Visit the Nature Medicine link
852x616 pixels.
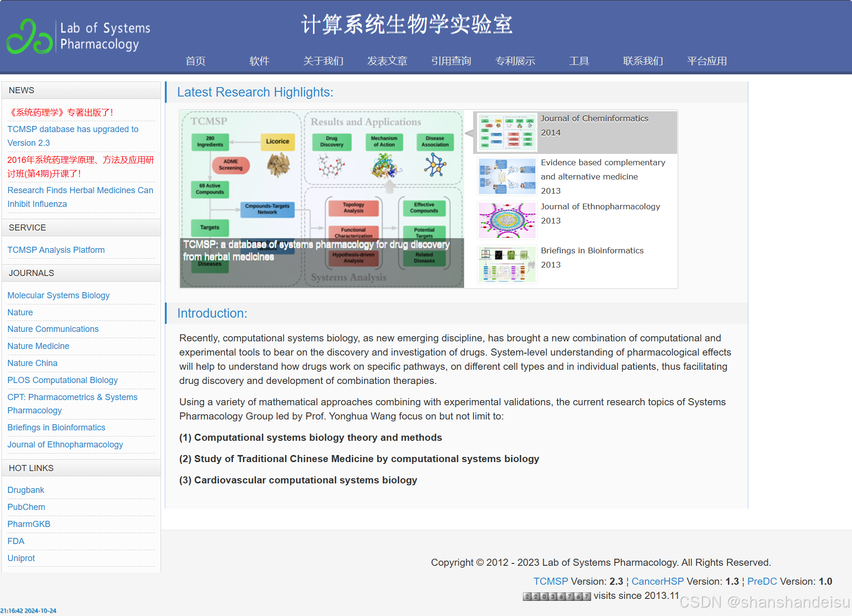(x=38, y=346)
